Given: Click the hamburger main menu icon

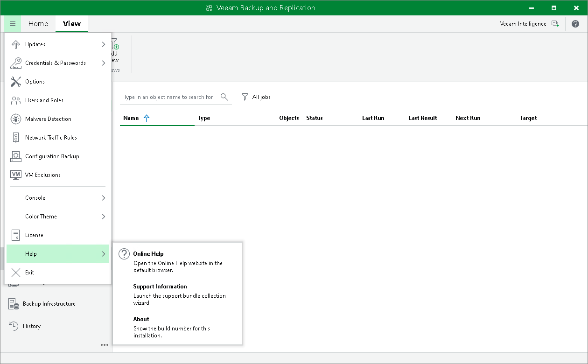Looking at the screenshot, I should (x=13, y=24).
